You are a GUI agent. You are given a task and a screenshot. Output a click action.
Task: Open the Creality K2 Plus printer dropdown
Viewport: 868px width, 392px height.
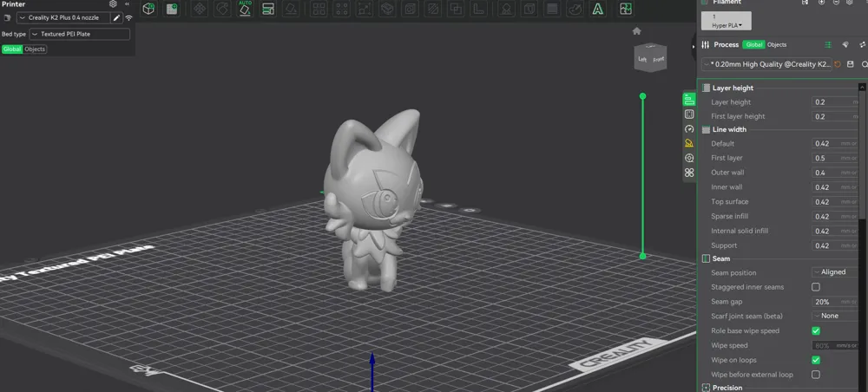62,17
